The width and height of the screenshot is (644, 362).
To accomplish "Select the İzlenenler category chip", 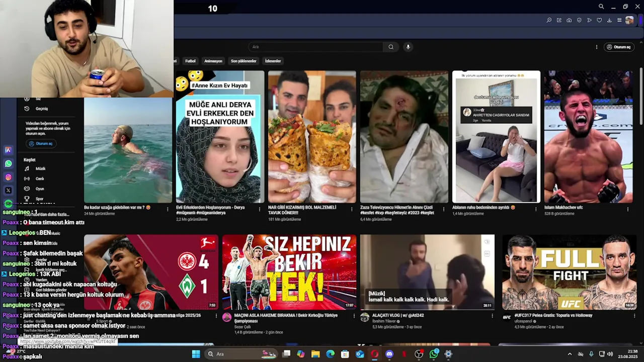I will (273, 61).
